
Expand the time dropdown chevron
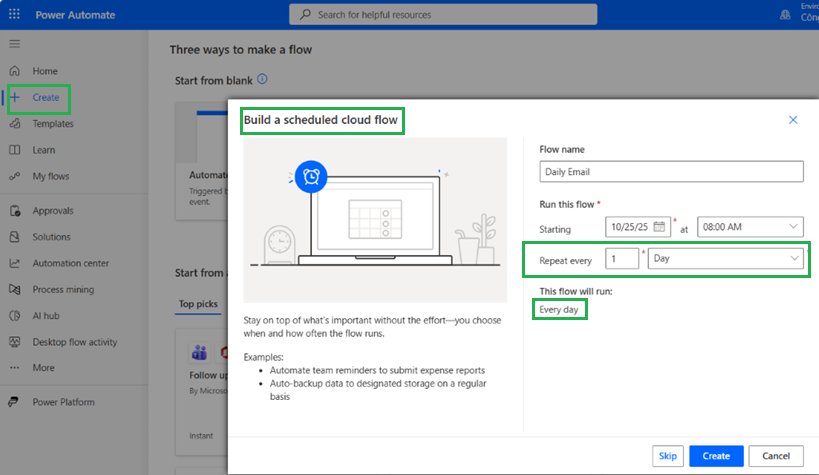click(x=793, y=226)
